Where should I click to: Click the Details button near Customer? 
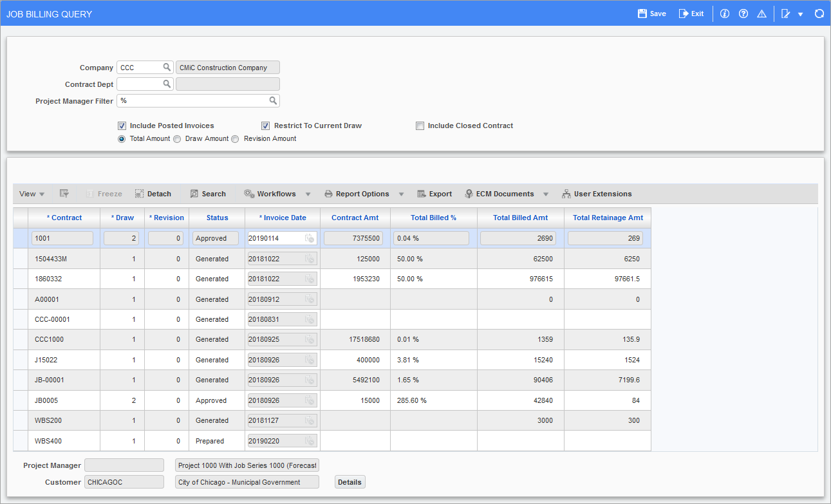(350, 481)
